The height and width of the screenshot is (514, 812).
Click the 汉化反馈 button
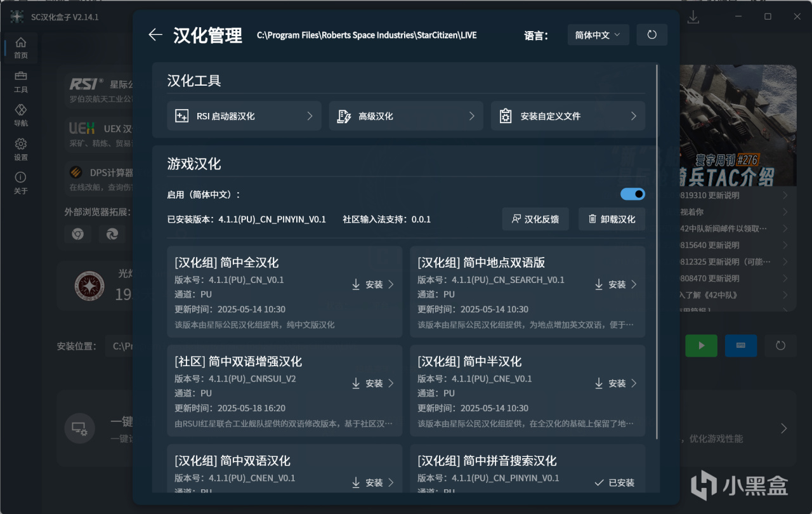coord(535,219)
